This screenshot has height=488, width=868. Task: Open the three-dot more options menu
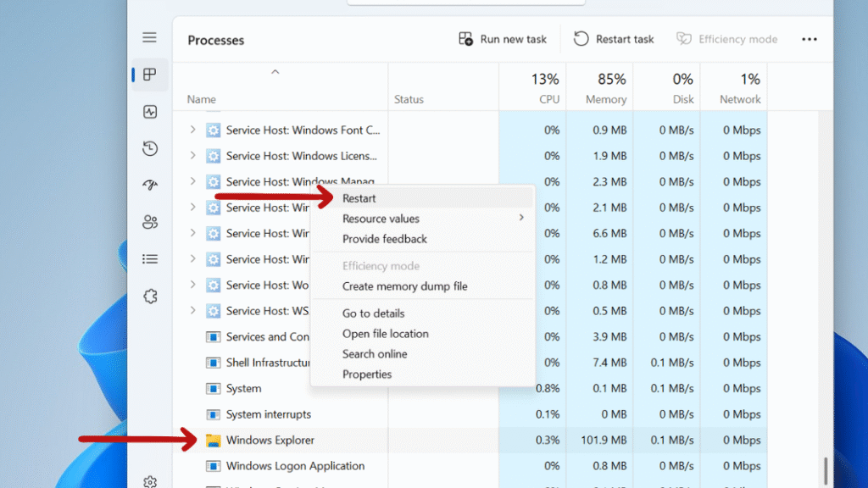(x=810, y=39)
